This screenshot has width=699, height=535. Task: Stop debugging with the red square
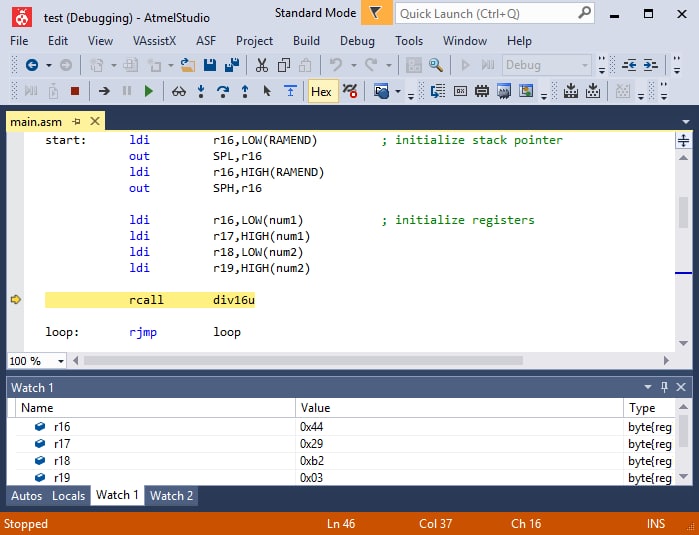pos(75,91)
